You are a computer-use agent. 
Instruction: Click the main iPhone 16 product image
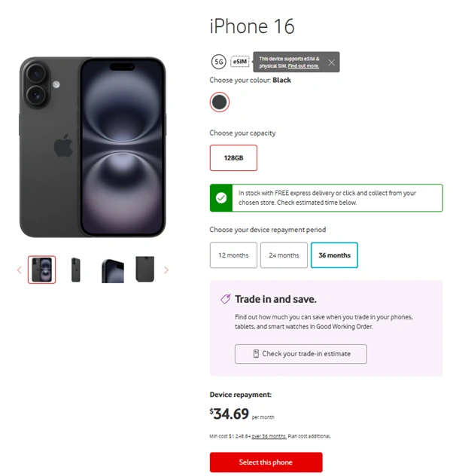pos(93,147)
